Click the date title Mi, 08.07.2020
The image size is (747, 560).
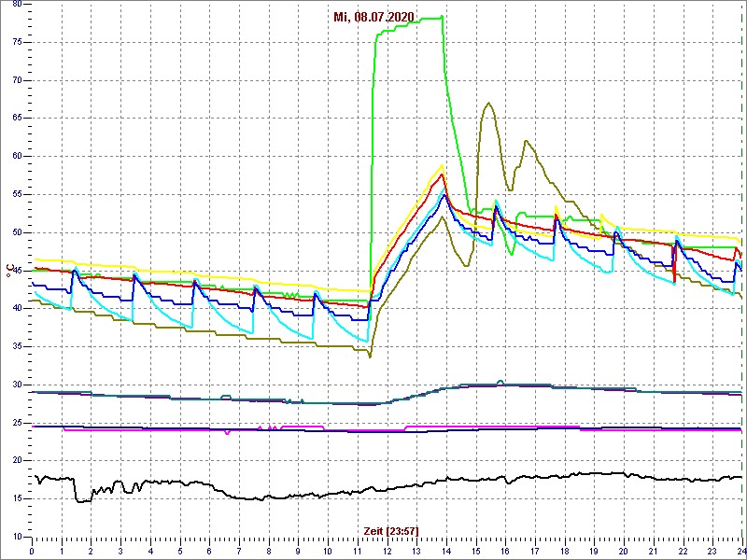pos(373,18)
